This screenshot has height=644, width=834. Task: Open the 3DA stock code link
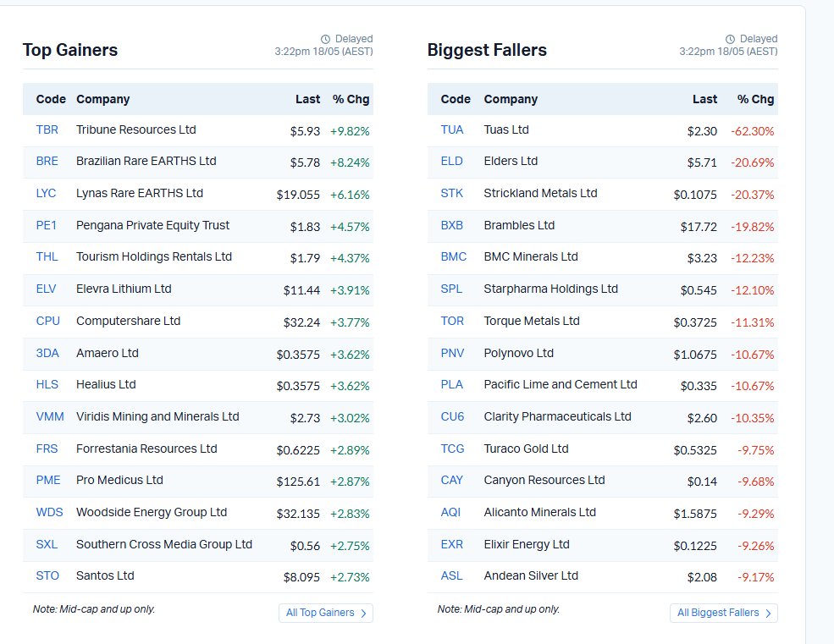[47, 353]
